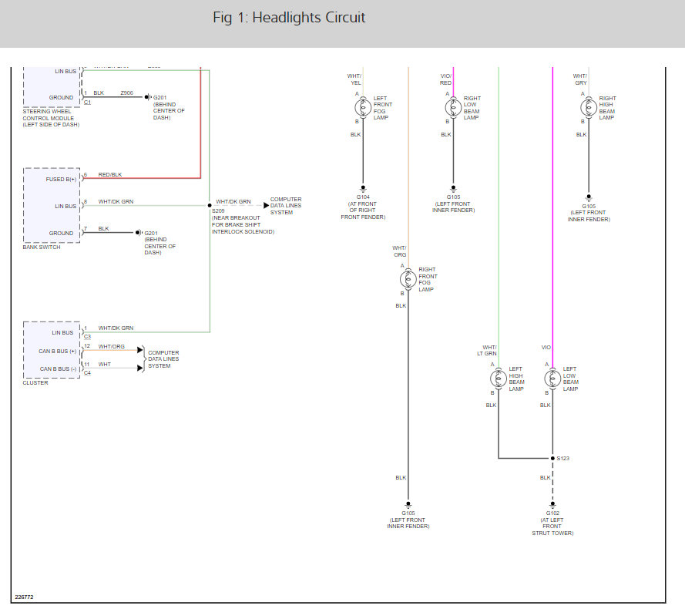Image resolution: width=685 pixels, height=616 pixels.
Task: Click the 'WHT/LT GRN' wire color label
Action: [487, 351]
